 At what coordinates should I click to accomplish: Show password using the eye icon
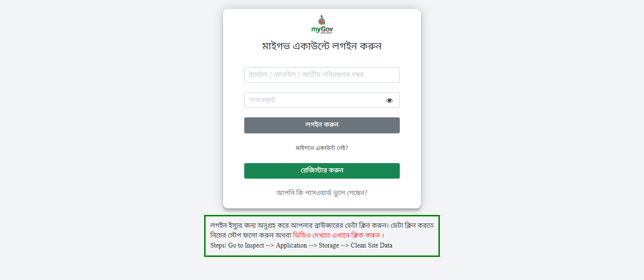pyautogui.click(x=389, y=100)
